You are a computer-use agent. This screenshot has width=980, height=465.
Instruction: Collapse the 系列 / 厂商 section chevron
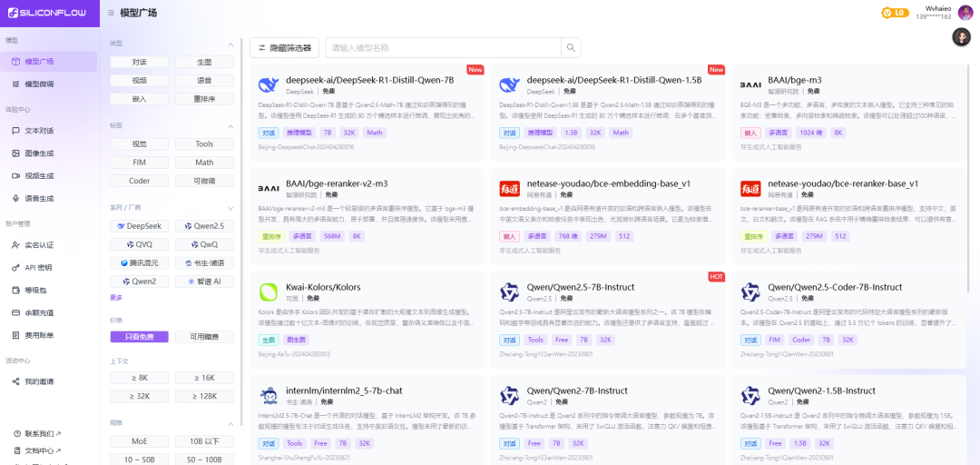point(230,208)
